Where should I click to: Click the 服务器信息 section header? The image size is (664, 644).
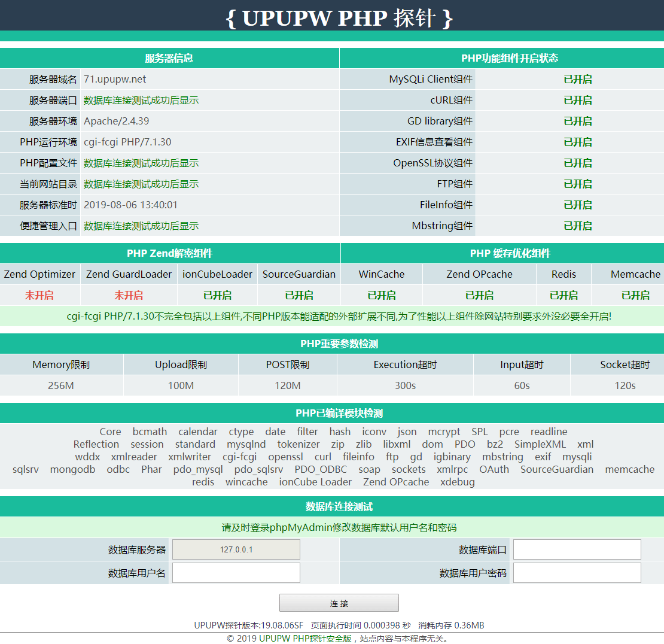(x=169, y=58)
